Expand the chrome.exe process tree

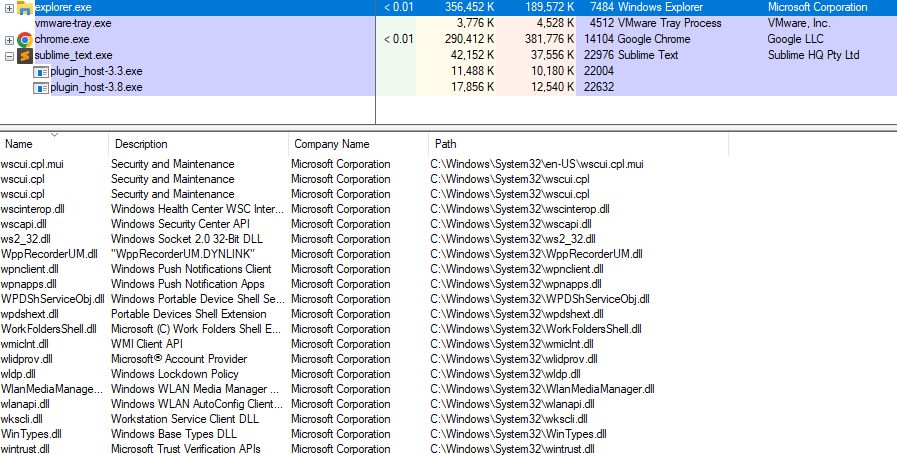click(x=9, y=40)
